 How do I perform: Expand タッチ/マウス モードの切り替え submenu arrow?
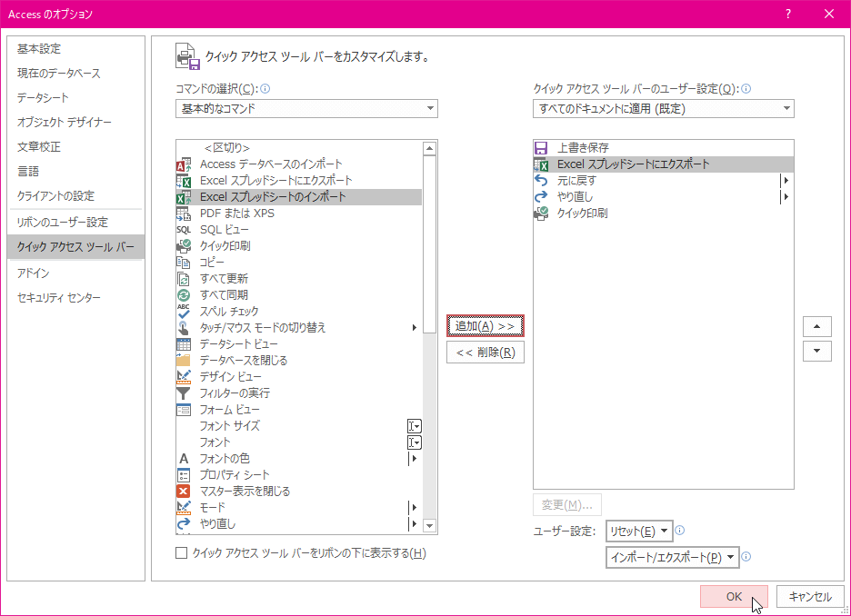(x=414, y=327)
